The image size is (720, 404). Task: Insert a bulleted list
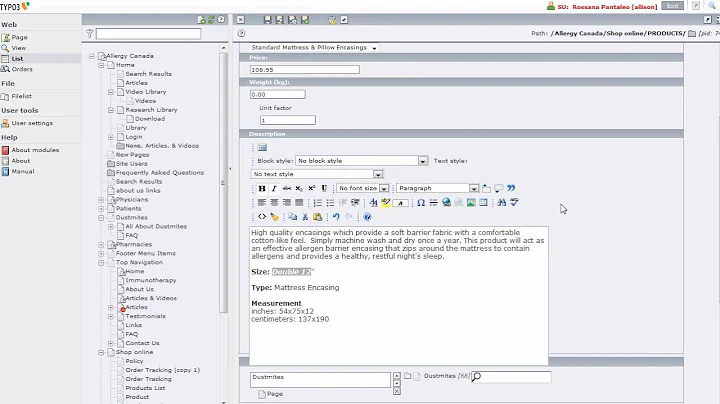pyautogui.click(x=330, y=202)
